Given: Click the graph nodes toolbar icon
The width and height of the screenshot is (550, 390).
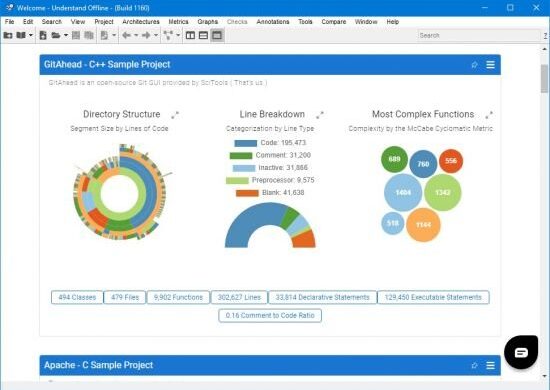Looking at the screenshot, I should pos(168,35).
